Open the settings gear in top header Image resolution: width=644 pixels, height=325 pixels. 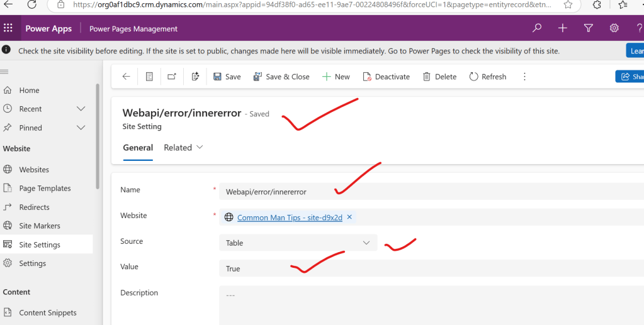tap(614, 28)
